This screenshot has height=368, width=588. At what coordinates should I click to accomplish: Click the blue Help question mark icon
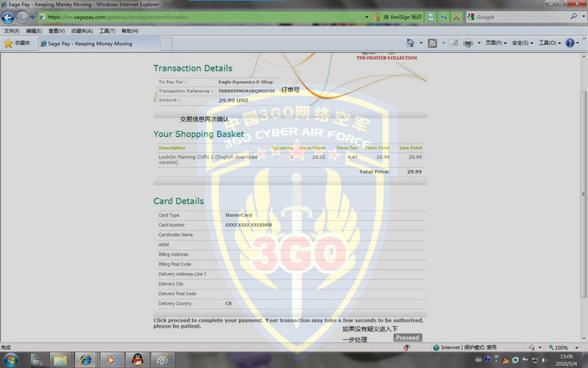pos(570,43)
